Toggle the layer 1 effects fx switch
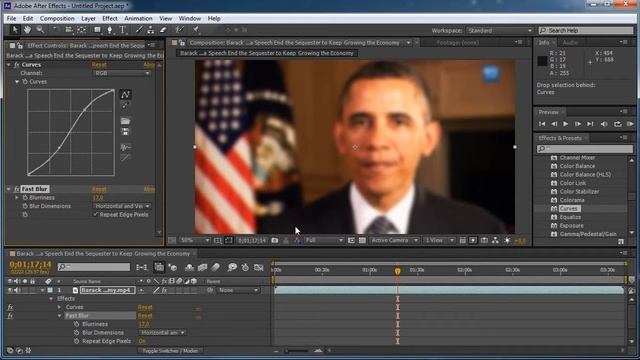This screenshot has height=360, width=640. [x=164, y=290]
